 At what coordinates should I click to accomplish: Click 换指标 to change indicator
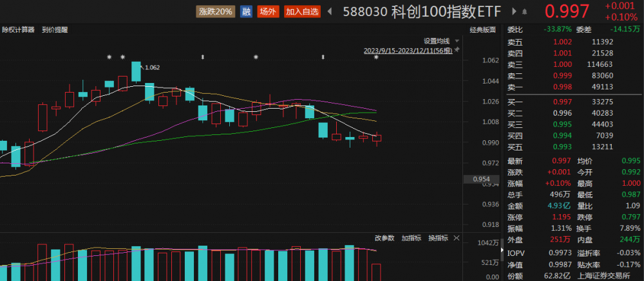[x=438, y=238]
